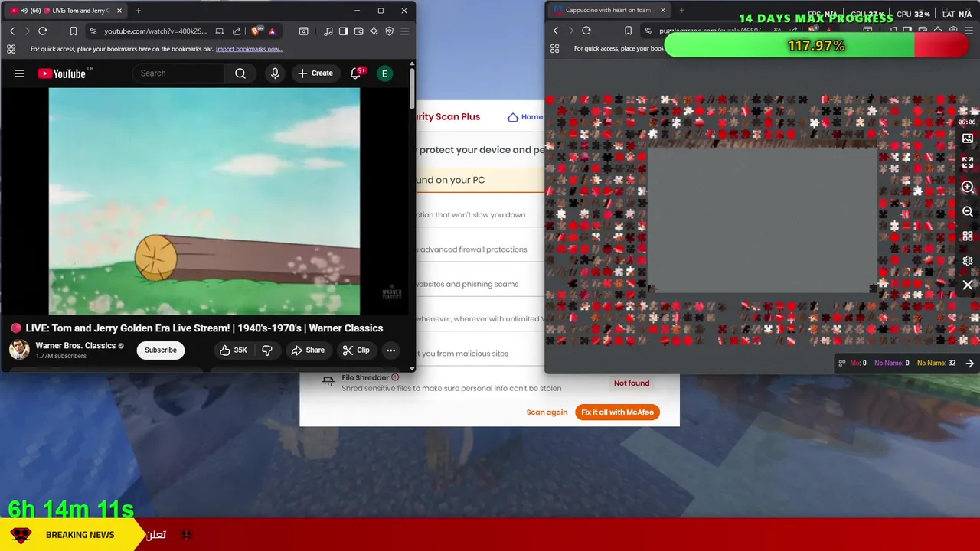Open the YouTube account avatar E
This screenshot has width=980, height=551.
pyautogui.click(x=384, y=73)
